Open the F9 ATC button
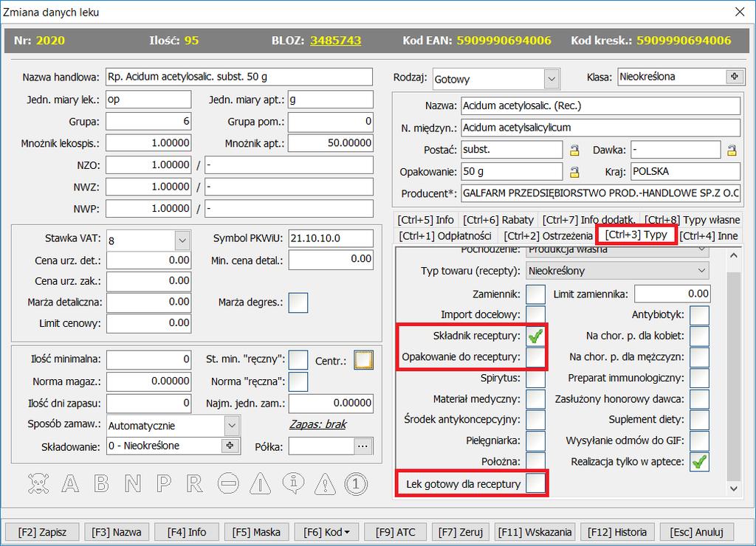This screenshot has width=756, height=546. [x=396, y=532]
